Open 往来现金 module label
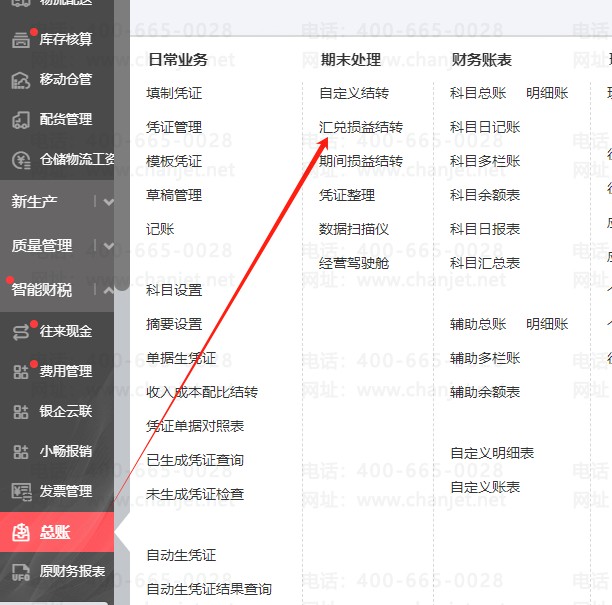Screen dimensions: 612x605 coord(66,331)
